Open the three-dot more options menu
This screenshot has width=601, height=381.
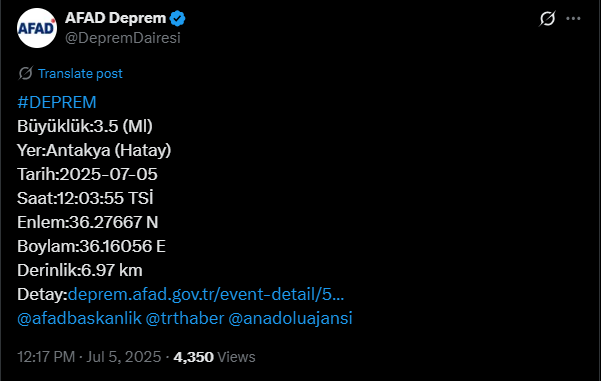pyautogui.click(x=573, y=18)
